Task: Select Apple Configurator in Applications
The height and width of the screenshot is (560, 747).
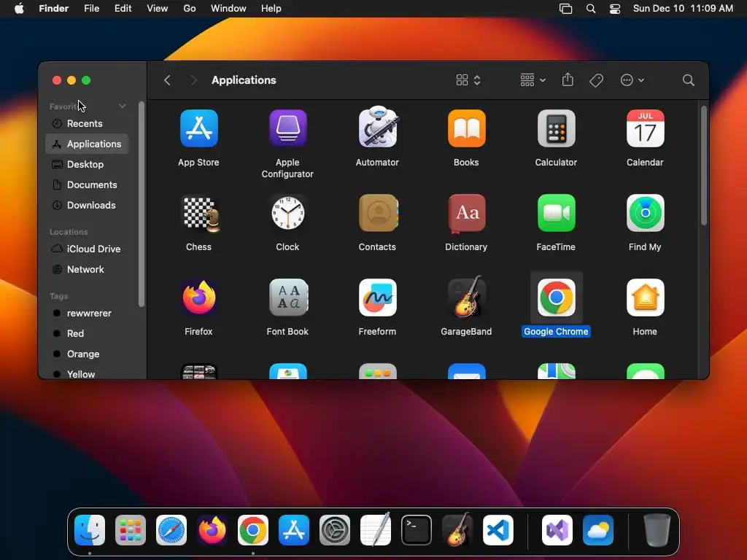Action: 287,128
